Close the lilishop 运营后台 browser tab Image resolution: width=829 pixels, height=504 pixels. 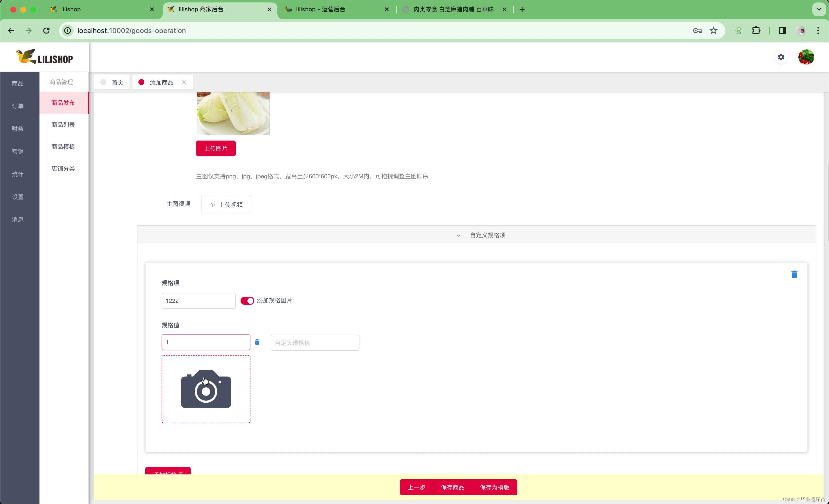click(x=387, y=9)
